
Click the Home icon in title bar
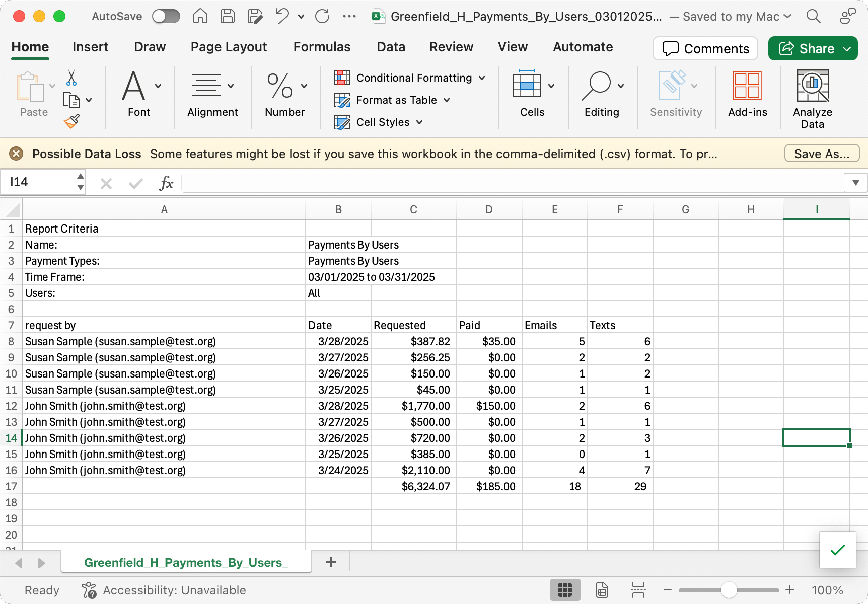pos(200,17)
